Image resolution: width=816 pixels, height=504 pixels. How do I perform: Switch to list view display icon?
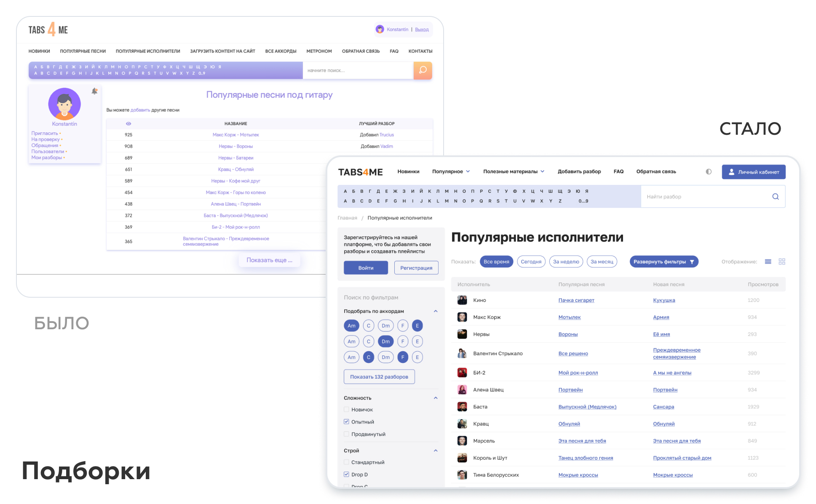tap(768, 261)
